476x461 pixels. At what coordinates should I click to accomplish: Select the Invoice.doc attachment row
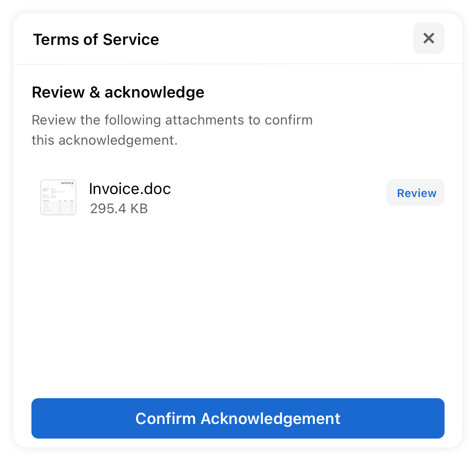point(238,197)
